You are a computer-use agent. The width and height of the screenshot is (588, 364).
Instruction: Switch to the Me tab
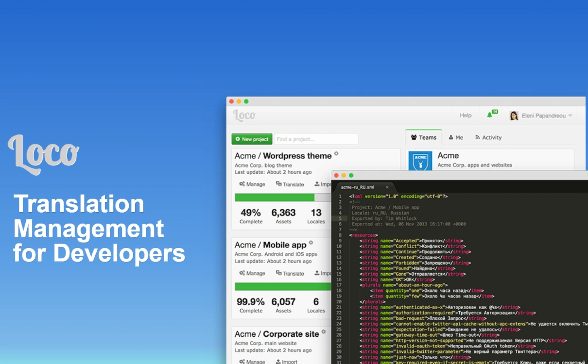pyautogui.click(x=456, y=138)
